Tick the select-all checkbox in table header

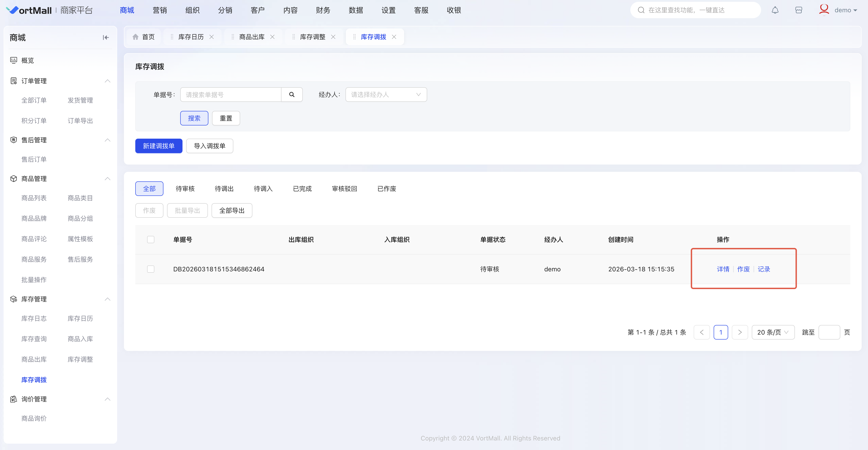click(151, 240)
